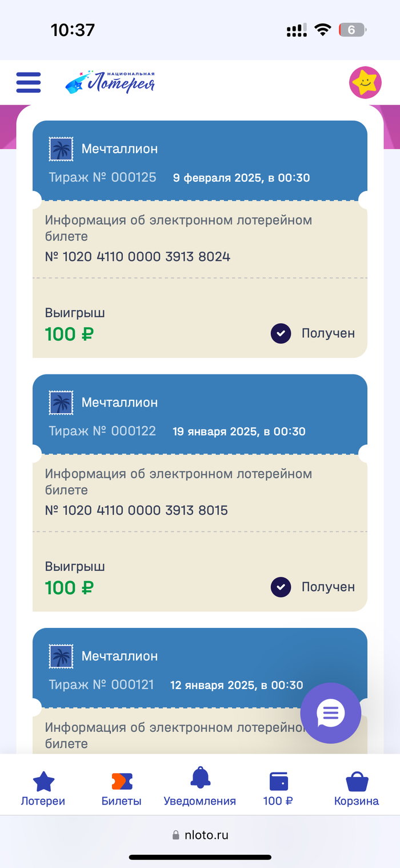This screenshot has width=400, height=868.
Task: Click the Получен checkmark for draw 000122
Action: click(281, 587)
